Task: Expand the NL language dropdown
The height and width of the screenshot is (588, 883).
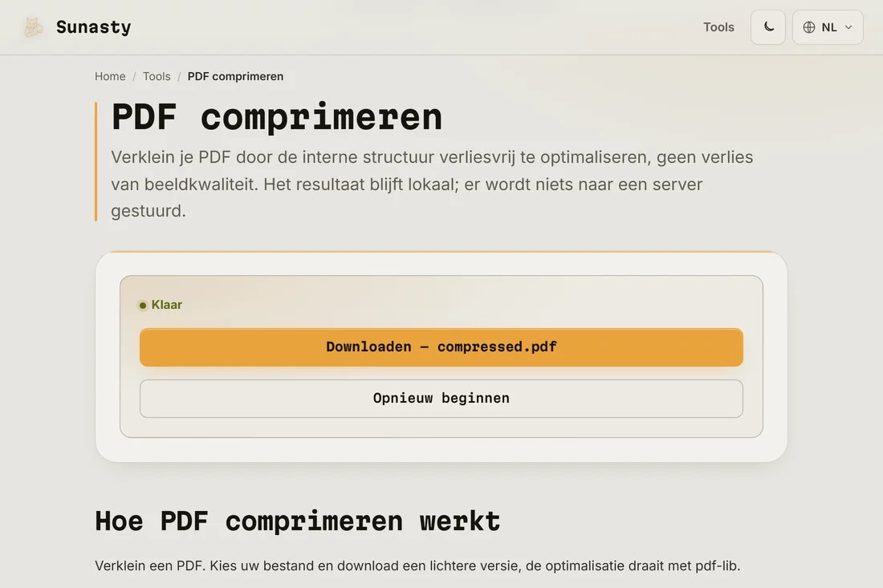Action: (828, 27)
